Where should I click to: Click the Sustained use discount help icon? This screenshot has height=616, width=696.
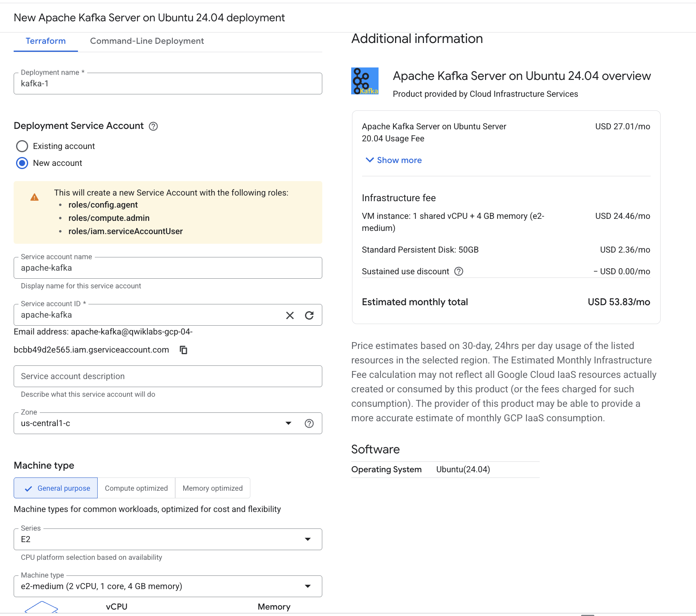(459, 271)
